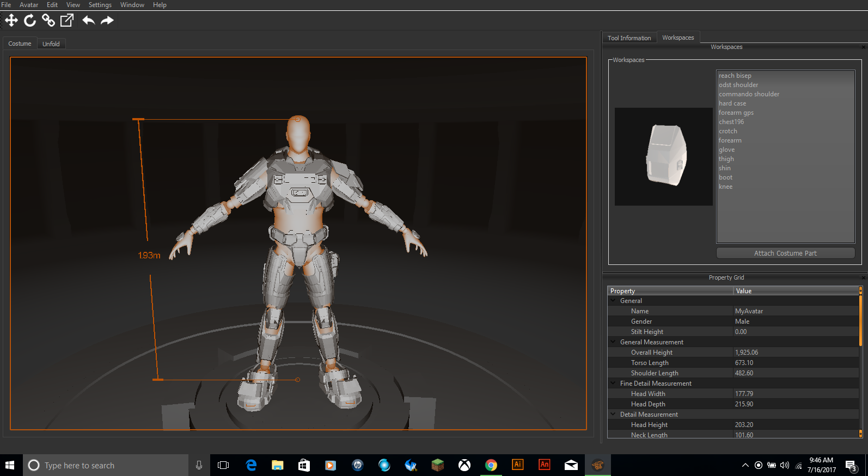Viewport: 868px width, 476px height.
Task: Click the Stilt Height value 0.00
Action: point(796,332)
